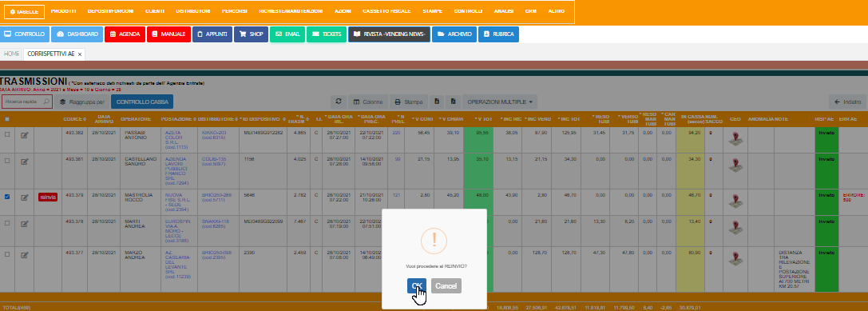The width and height of the screenshot is (868, 311).
Task: Open edit icon for MARTI ANDREA row
Action: point(25,223)
